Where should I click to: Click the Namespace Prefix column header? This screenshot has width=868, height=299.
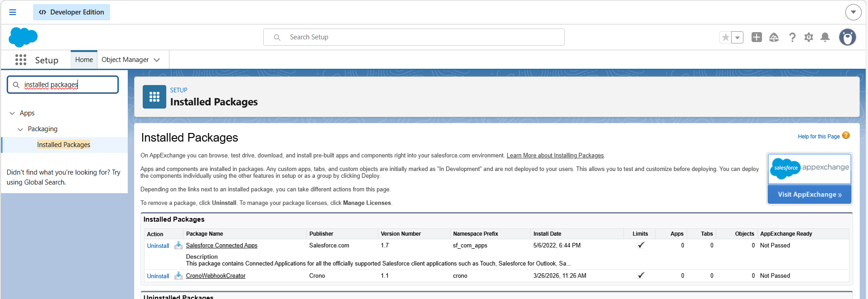475,234
